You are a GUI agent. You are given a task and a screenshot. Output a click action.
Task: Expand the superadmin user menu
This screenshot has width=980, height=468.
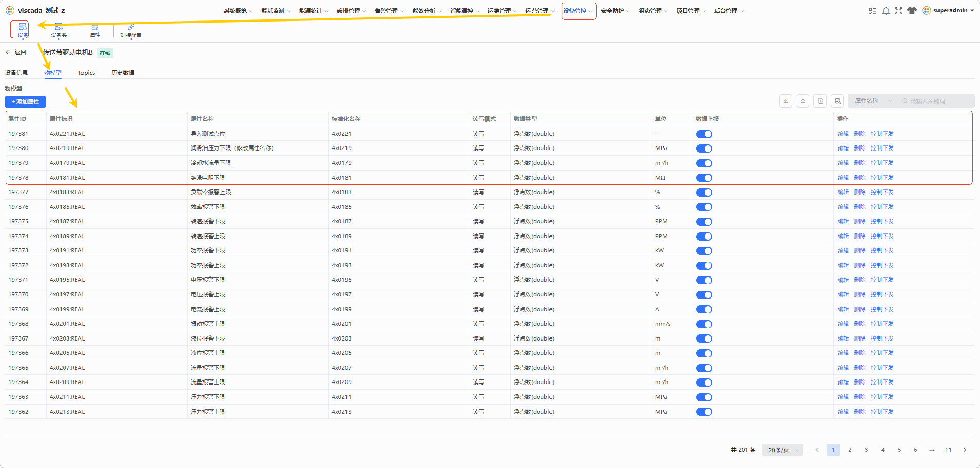point(948,10)
